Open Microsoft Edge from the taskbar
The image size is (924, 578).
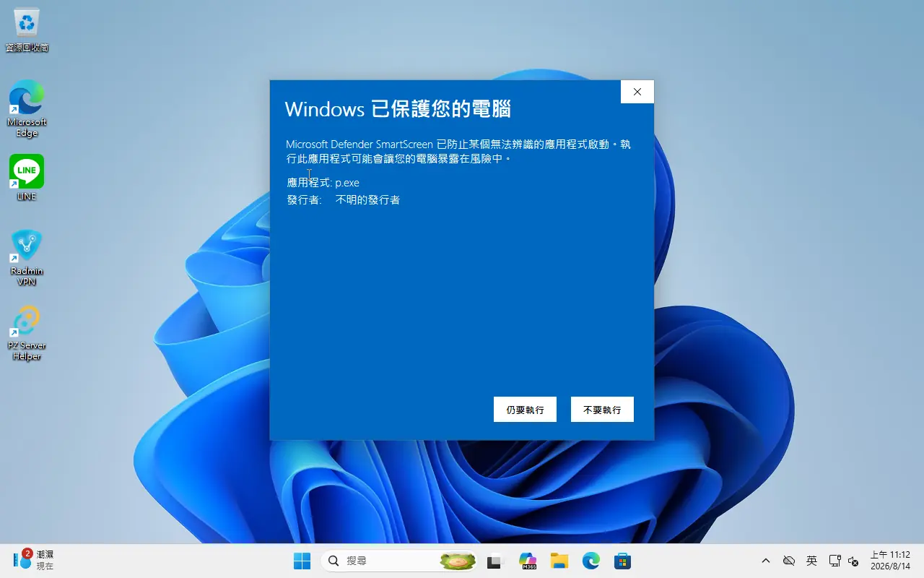(x=591, y=561)
